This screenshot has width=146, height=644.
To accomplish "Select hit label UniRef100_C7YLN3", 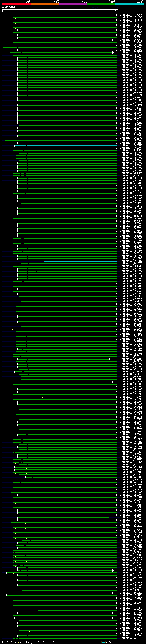I will tap(131, 555).
